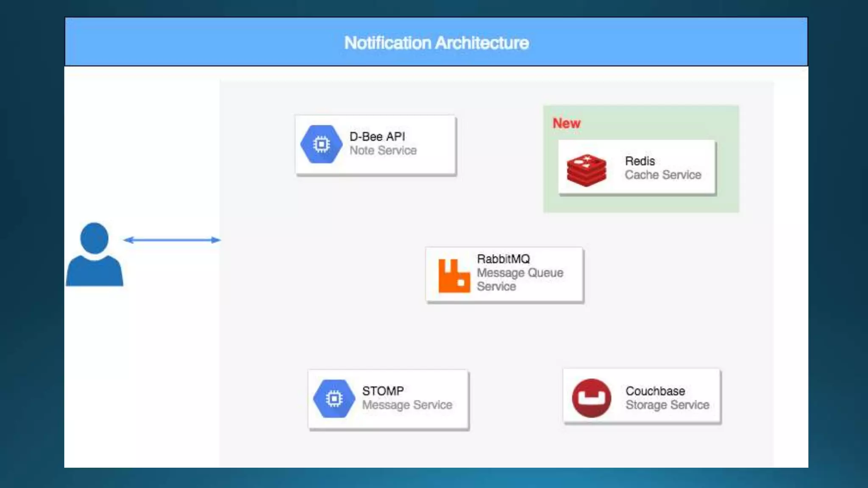
Task: Click the D-Bee API hexagon chip icon
Action: point(321,144)
